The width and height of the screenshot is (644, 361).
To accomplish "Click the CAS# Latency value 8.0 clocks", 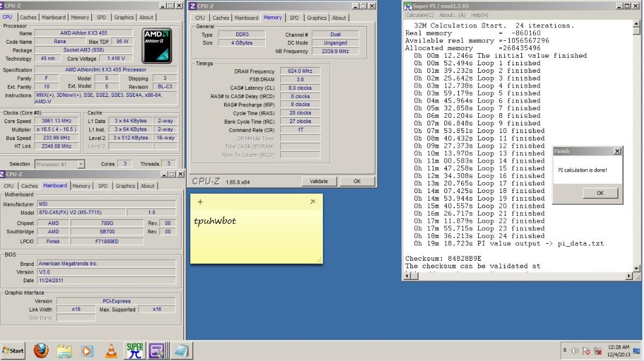I will [300, 88].
